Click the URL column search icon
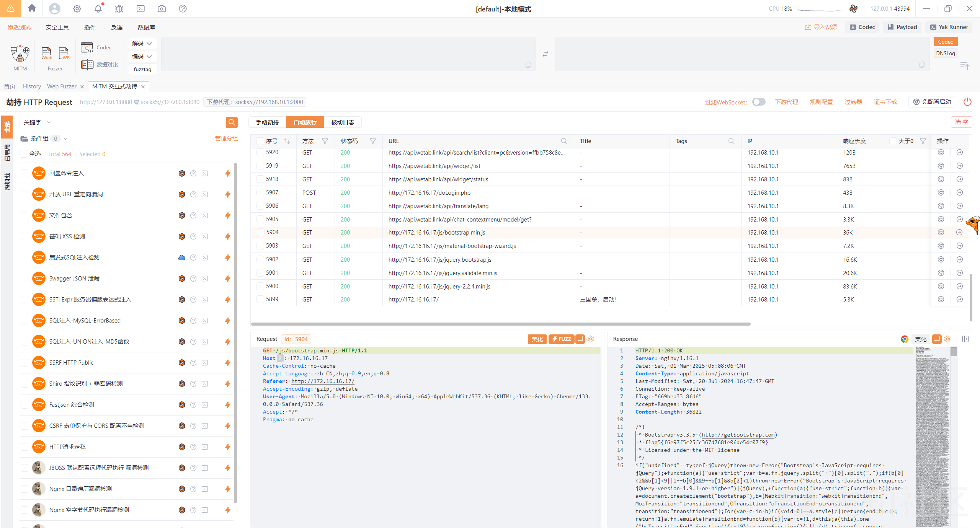Screen dimensions: 980x528 [x=564, y=141]
